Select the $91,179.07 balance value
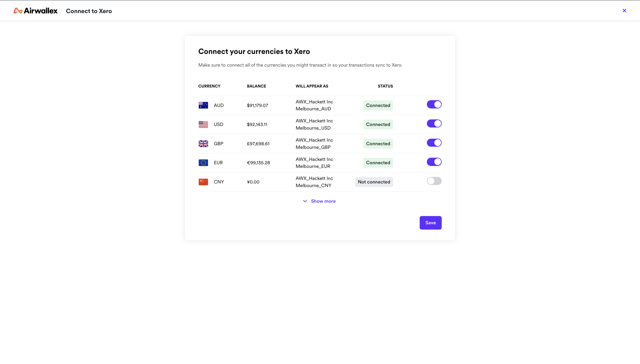Image resolution: width=640 pixels, height=364 pixels. (x=257, y=105)
